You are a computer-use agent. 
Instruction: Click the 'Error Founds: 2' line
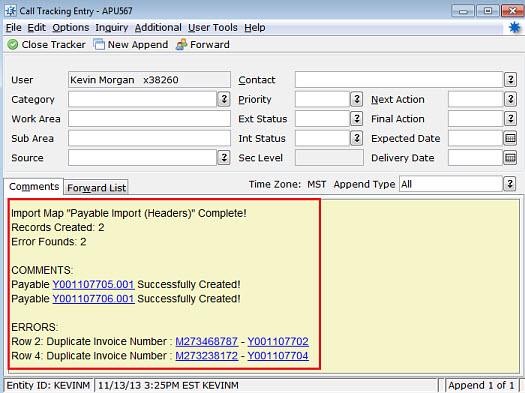coord(49,242)
